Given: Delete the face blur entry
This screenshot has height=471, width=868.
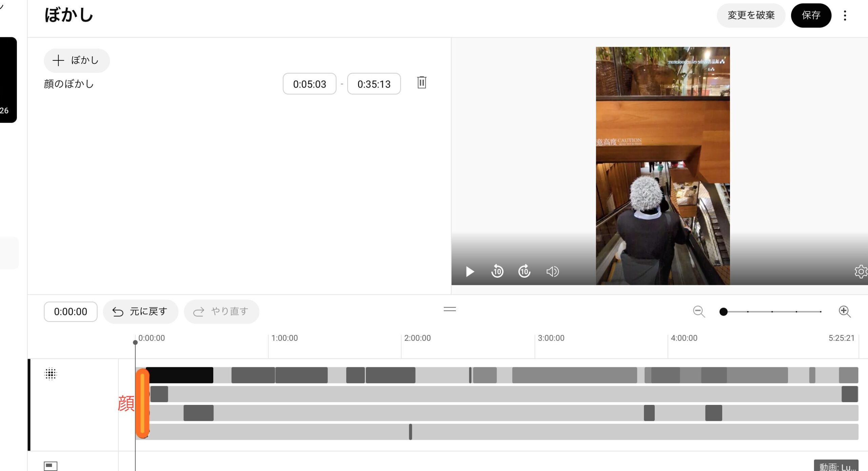Looking at the screenshot, I should [421, 83].
